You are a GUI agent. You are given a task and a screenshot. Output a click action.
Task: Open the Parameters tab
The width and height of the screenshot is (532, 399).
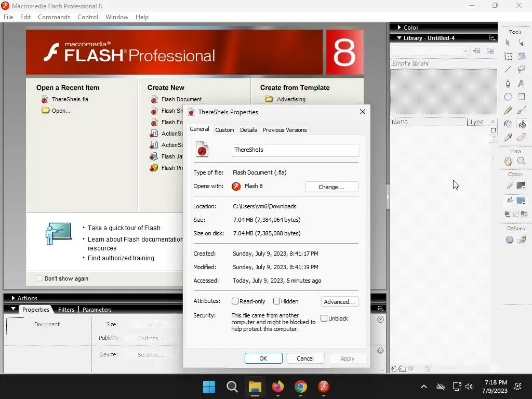(x=97, y=310)
